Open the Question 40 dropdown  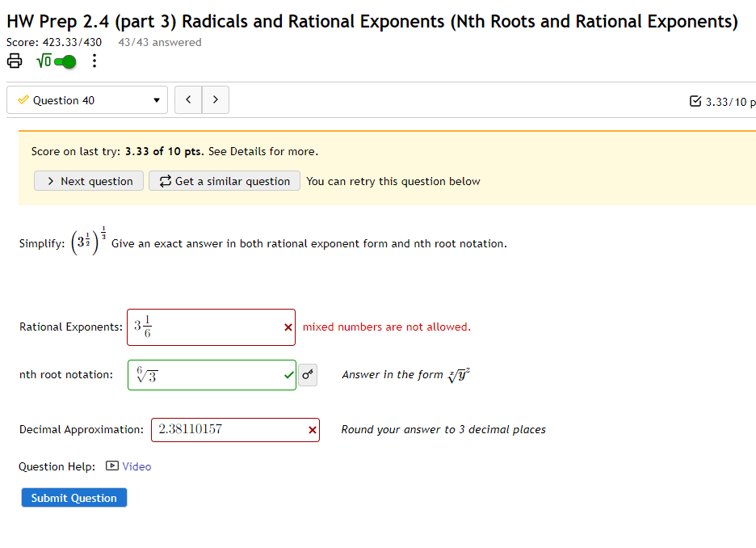[86, 99]
